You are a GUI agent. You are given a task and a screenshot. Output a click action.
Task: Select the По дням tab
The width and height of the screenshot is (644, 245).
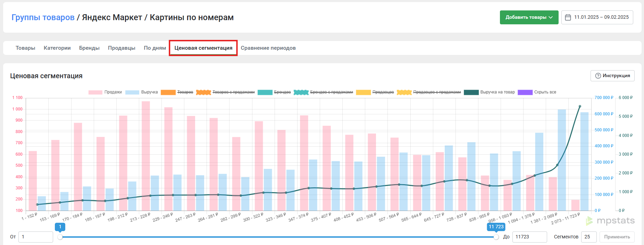coord(155,48)
